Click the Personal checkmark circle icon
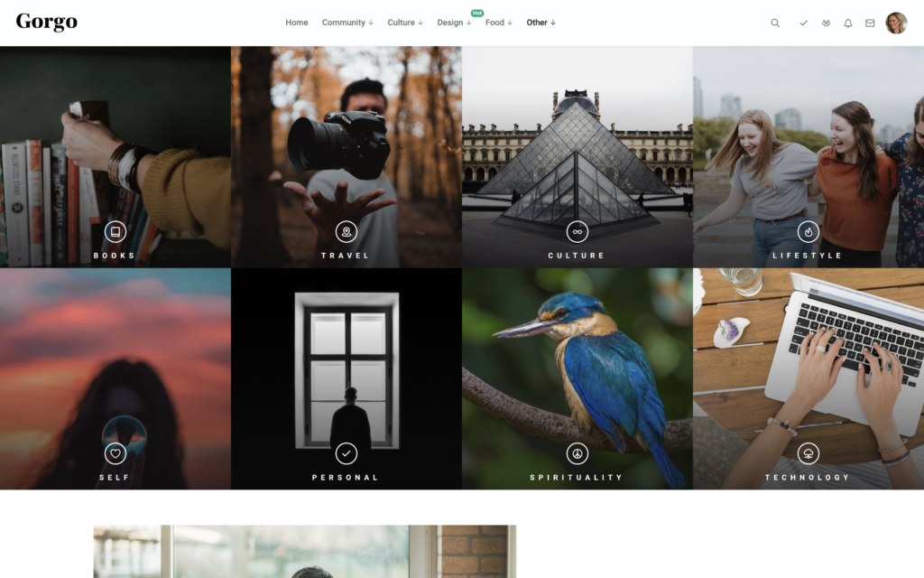Viewport: 924px width, 578px height. [346, 453]
